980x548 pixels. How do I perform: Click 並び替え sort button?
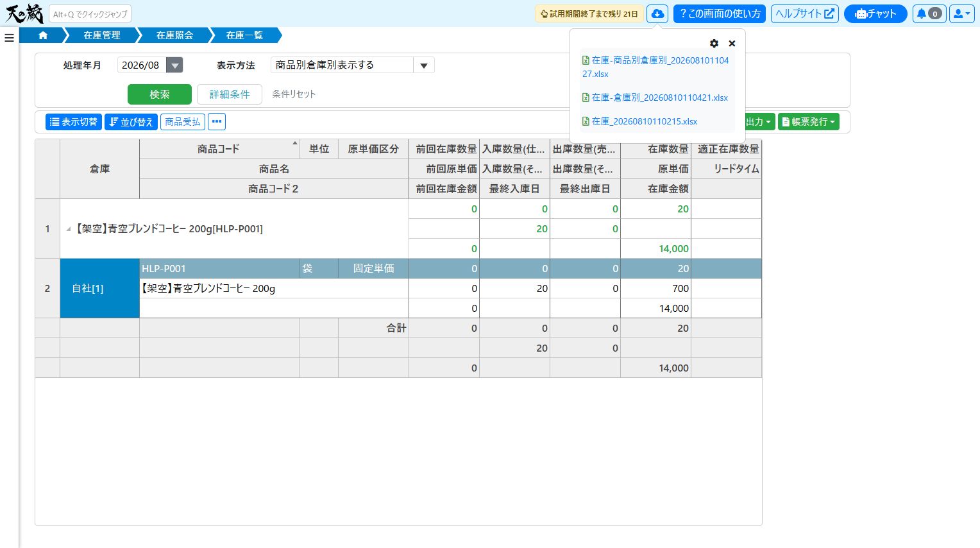[x=131, y=121]
